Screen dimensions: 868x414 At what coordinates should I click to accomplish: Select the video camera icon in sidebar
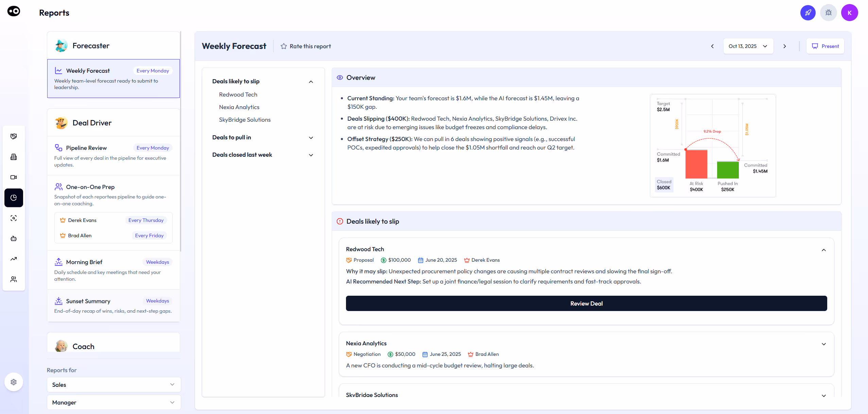(14, 177)
